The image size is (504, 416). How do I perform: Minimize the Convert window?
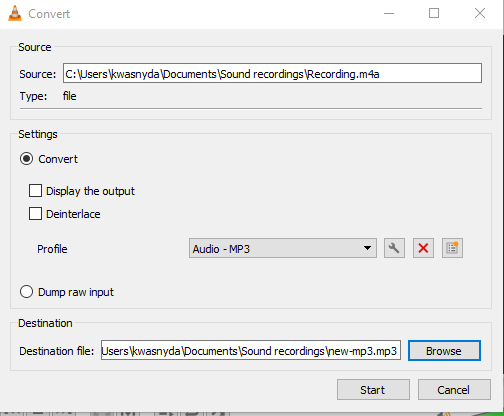click(389, 14)
